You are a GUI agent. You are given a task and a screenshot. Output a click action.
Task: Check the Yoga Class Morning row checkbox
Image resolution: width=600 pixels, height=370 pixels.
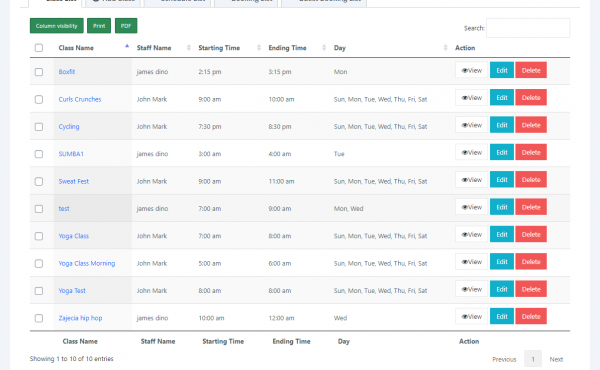coord(39,263)
